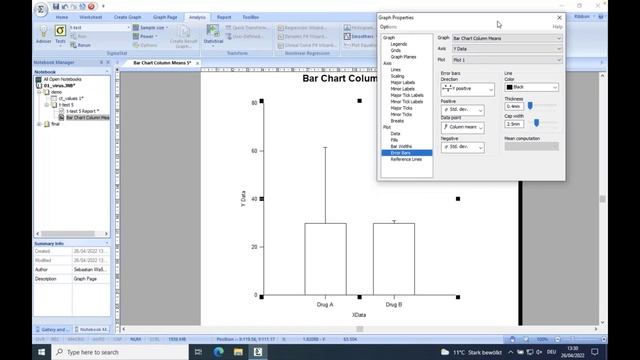Select Breaks in properties tree

coord(397,121)
